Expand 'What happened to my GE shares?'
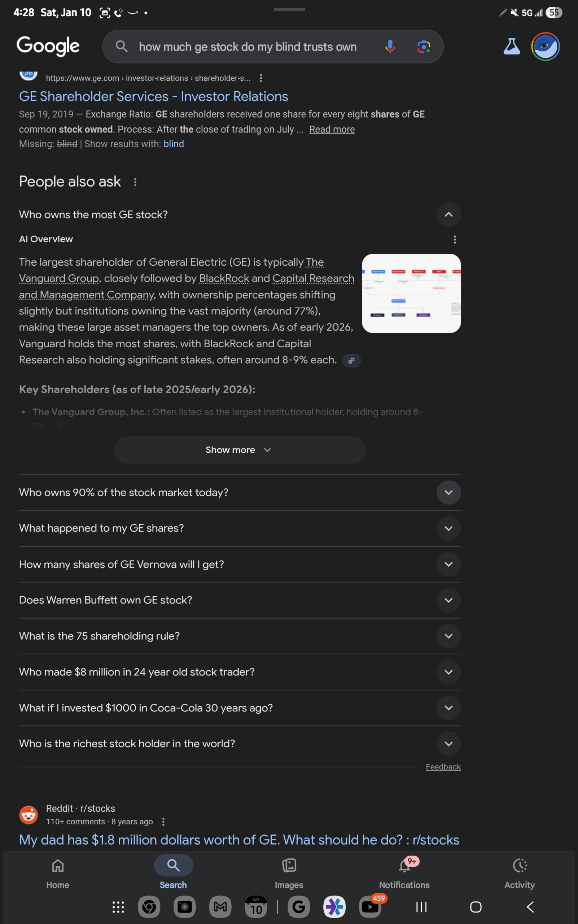578x924 pixels. pyautogui.click(x=448, y=528)
